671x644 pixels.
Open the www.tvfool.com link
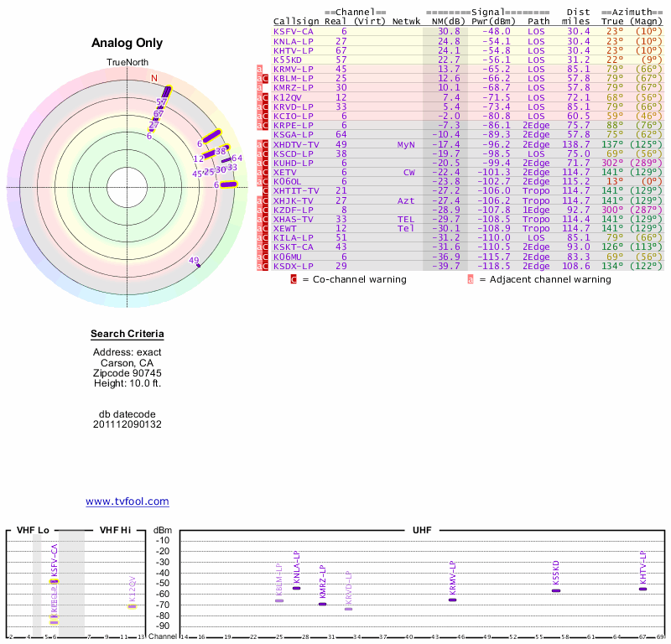point(127,501)
